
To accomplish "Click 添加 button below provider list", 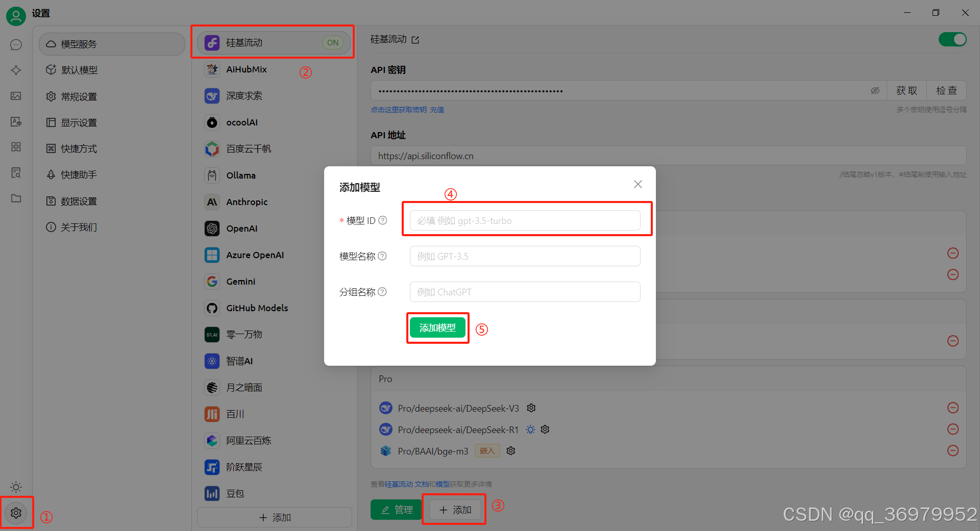I will click(274, 517).
